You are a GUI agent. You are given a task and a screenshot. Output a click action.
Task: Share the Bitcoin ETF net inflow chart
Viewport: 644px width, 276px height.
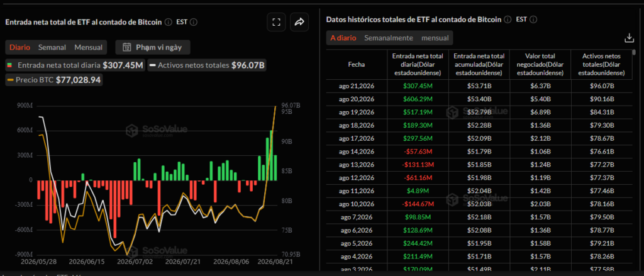[299, 22]
